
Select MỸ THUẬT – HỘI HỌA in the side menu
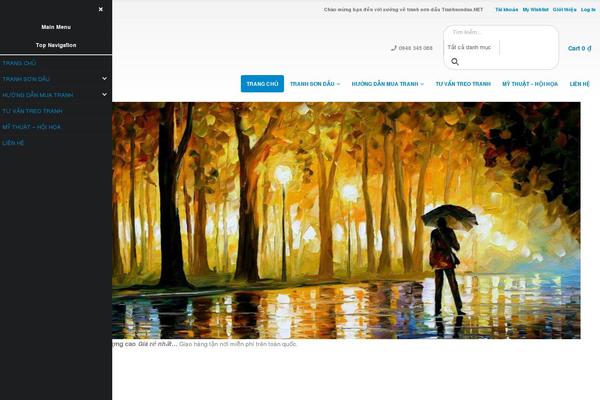[31, 127]
